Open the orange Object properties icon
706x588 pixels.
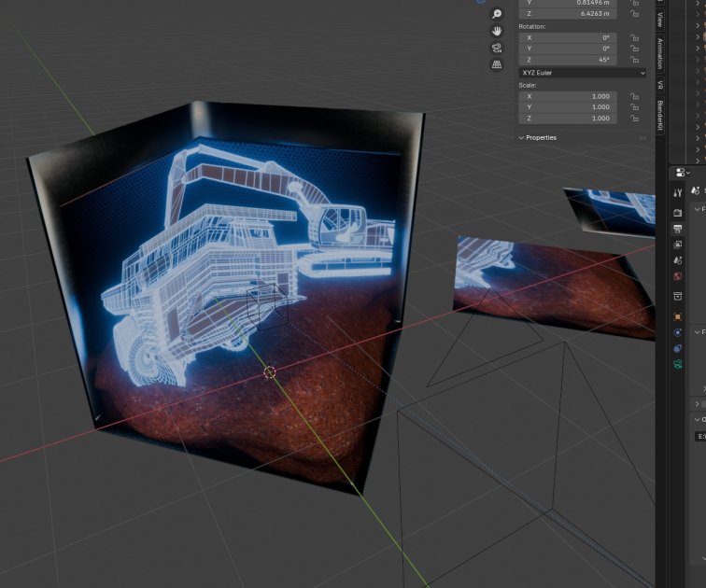click(x=678, y=316)
